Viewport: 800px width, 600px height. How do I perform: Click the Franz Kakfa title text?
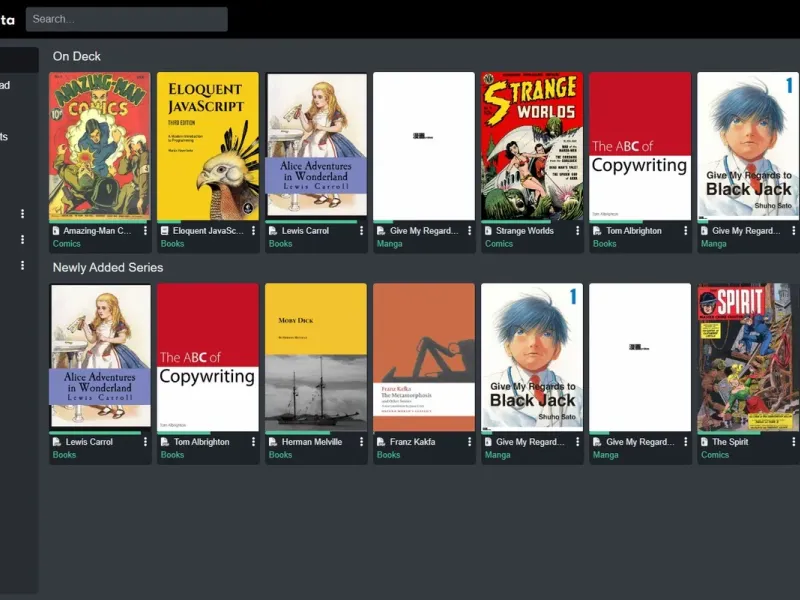412,442
